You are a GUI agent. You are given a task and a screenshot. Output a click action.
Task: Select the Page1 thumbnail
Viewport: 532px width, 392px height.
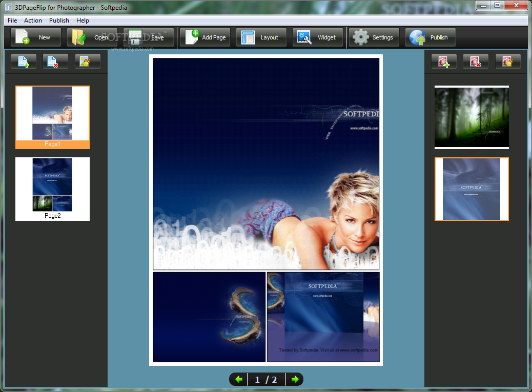tap(53, 117)
